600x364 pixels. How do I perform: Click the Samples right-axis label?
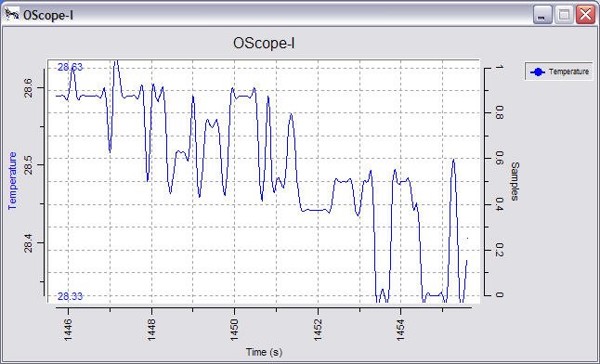(x=515, y=181)
